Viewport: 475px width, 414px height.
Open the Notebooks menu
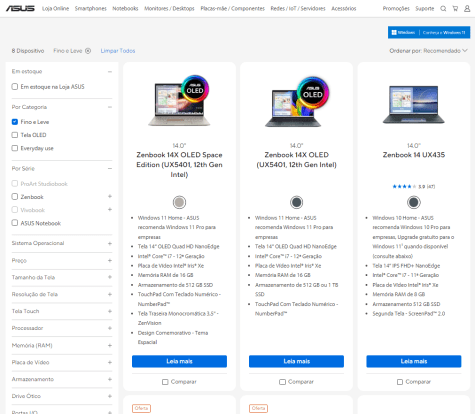(125, 9)
